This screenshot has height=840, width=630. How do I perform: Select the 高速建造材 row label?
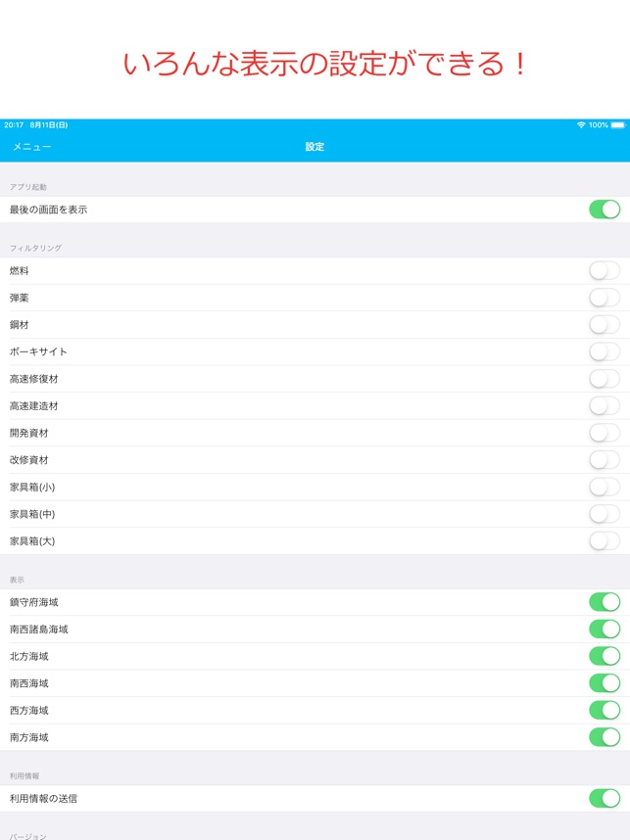(x=33, y=406)
